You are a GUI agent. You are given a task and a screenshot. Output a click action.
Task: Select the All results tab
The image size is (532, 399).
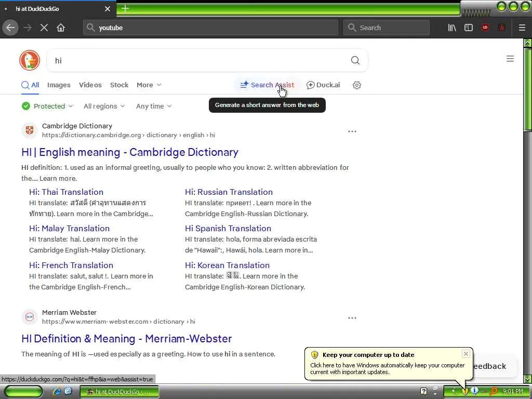[x=30, y=85]
